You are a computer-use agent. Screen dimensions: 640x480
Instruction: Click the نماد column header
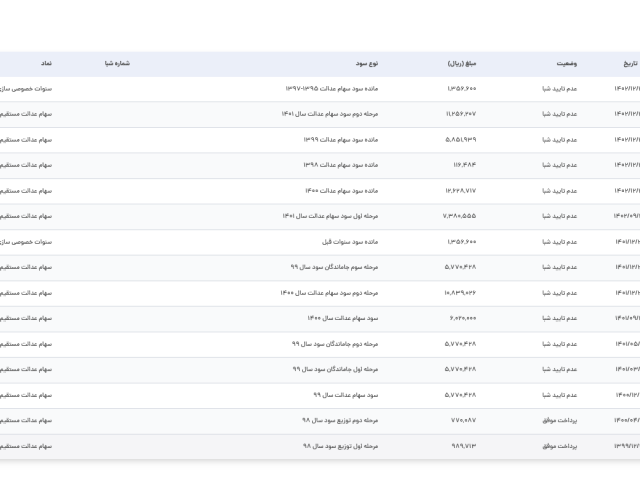[46, 63]
